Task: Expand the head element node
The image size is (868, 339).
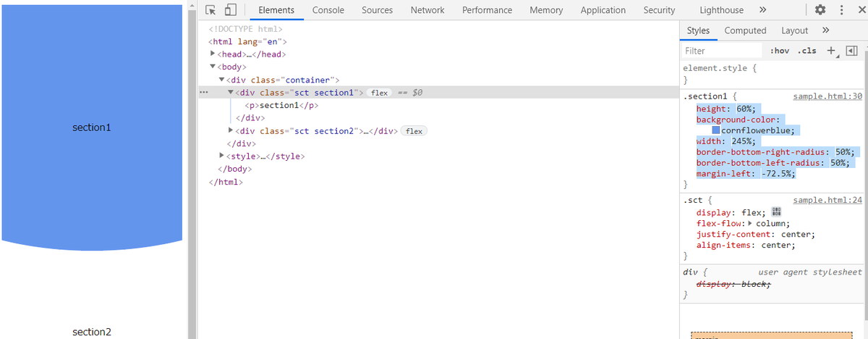Action: (x=213, y=54)
